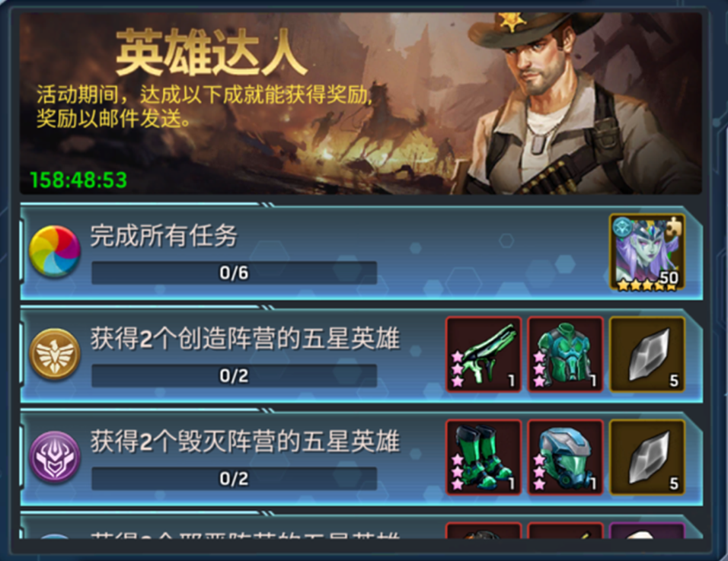
Task: Tap the cowboy sheriff hero portrait
Action: [576, 103]
